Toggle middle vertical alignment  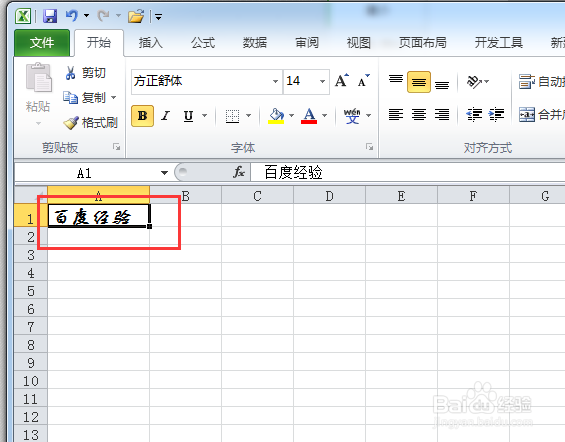tap(419, 82)
